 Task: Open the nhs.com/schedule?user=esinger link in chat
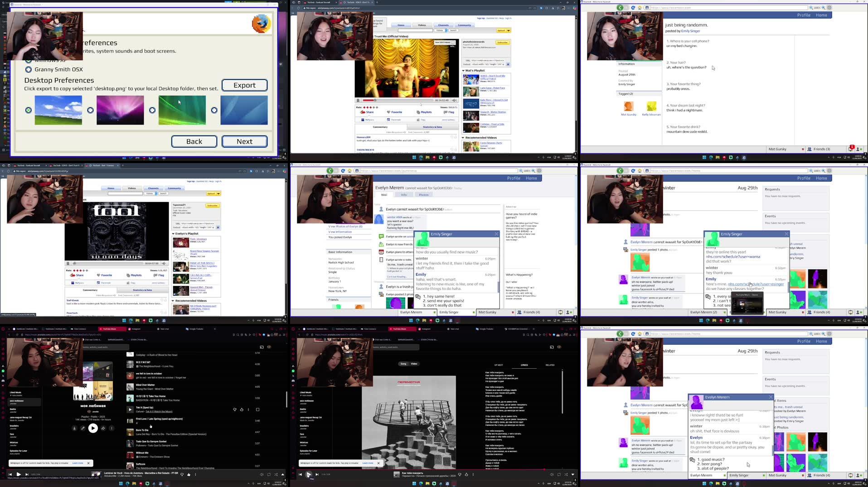756,284
